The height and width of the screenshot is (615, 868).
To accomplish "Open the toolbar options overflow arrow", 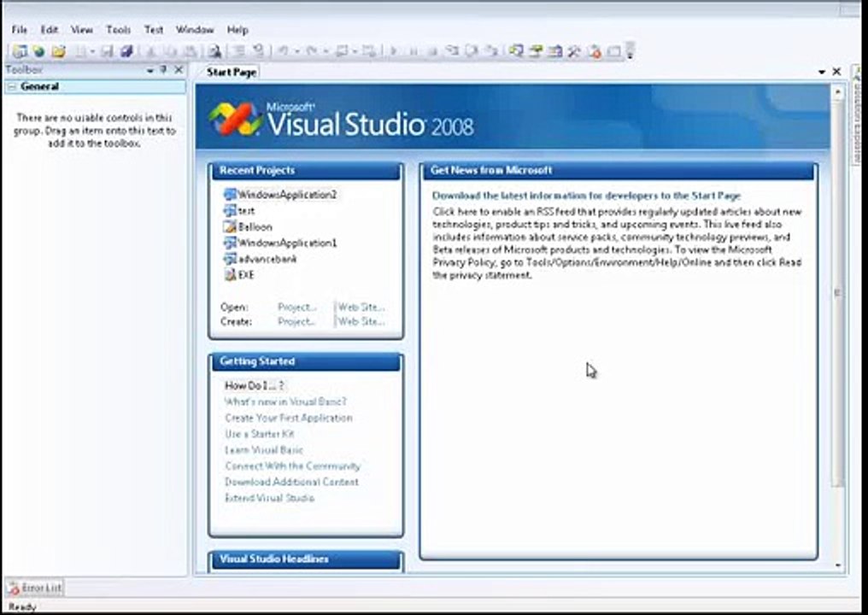I will coord(630,51).
